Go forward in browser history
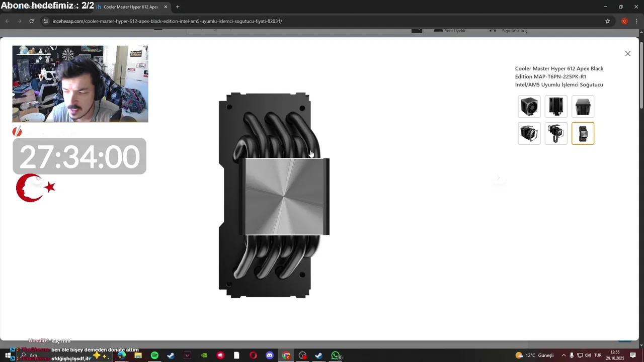 pyautogui.click(x=19, y=21)
